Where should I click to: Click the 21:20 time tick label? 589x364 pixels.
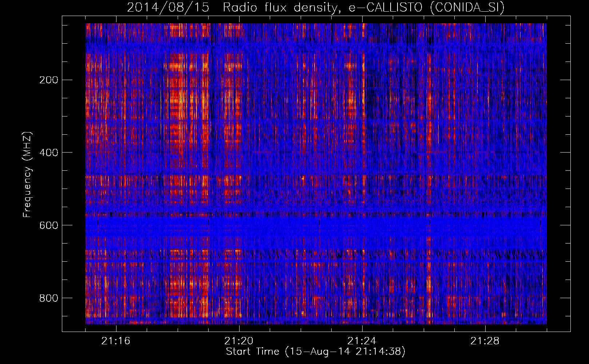(x=239, y=341)
